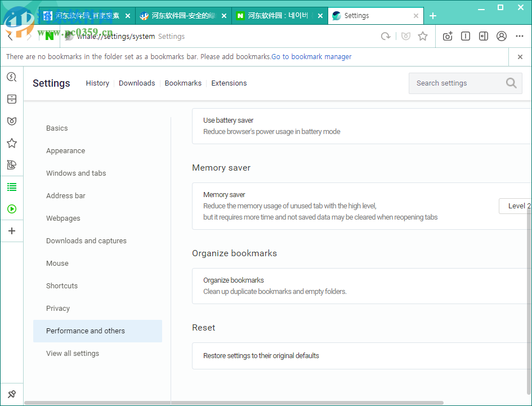Click the Settings page heading
This screenshot has height=406, width=532.
[x=51, y=83]
